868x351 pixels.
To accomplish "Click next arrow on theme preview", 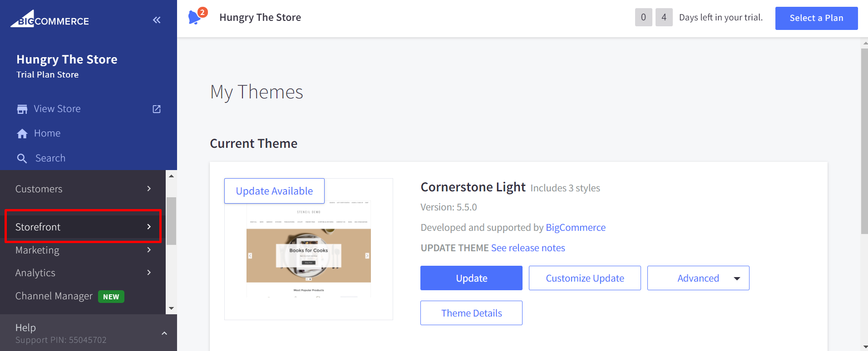I will (367, 256).
